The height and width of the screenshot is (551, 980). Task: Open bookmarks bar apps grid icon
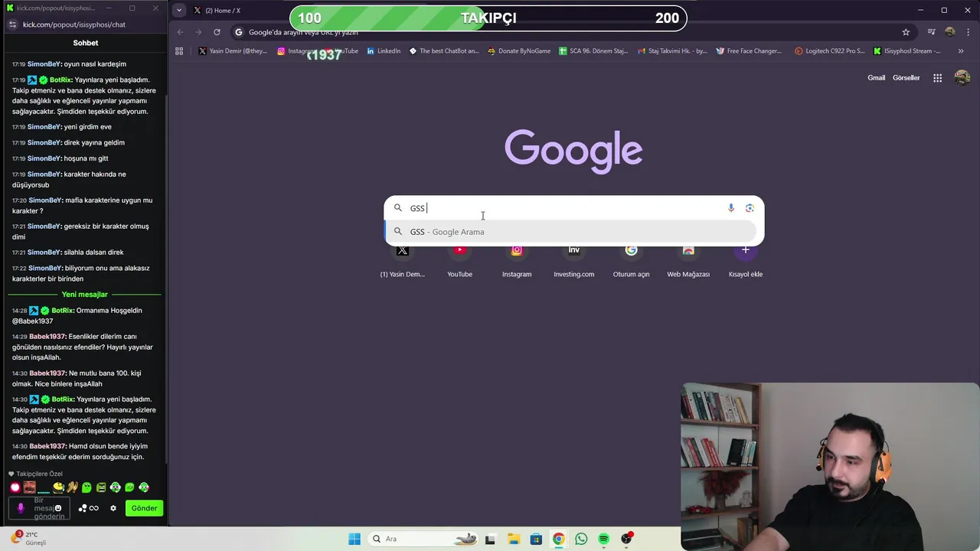click(x=179, y=51)
